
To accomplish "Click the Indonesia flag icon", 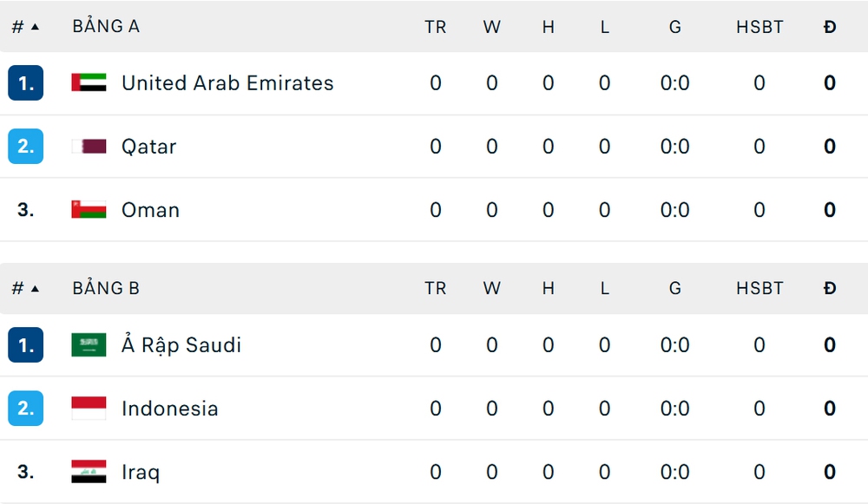I will [x=89, y=409].
